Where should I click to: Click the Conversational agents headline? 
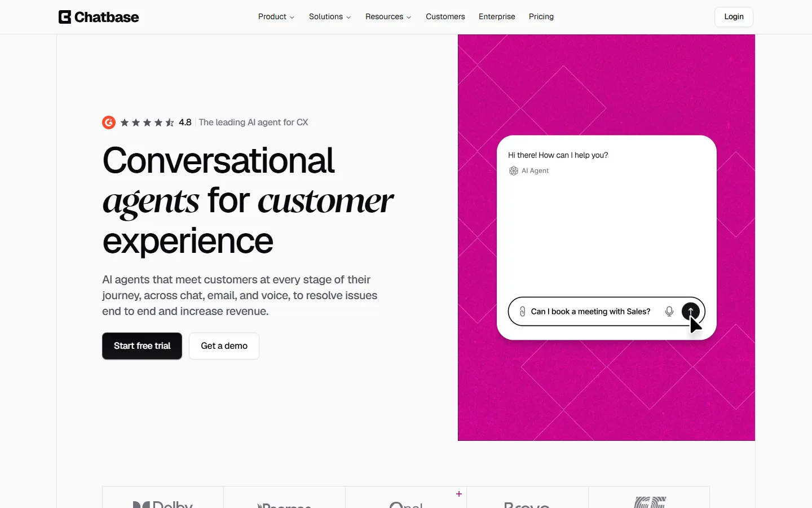(x=248, y=200)
